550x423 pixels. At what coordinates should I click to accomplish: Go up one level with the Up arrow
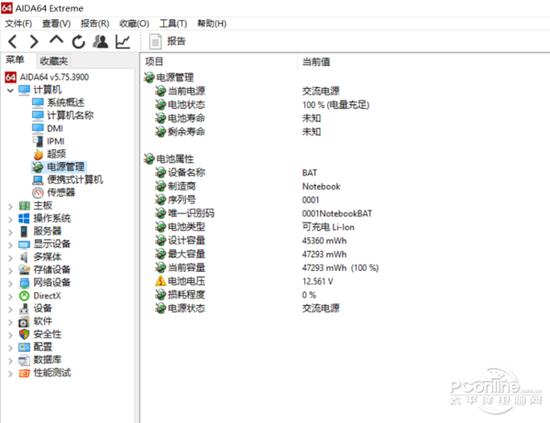coord(56,40)
